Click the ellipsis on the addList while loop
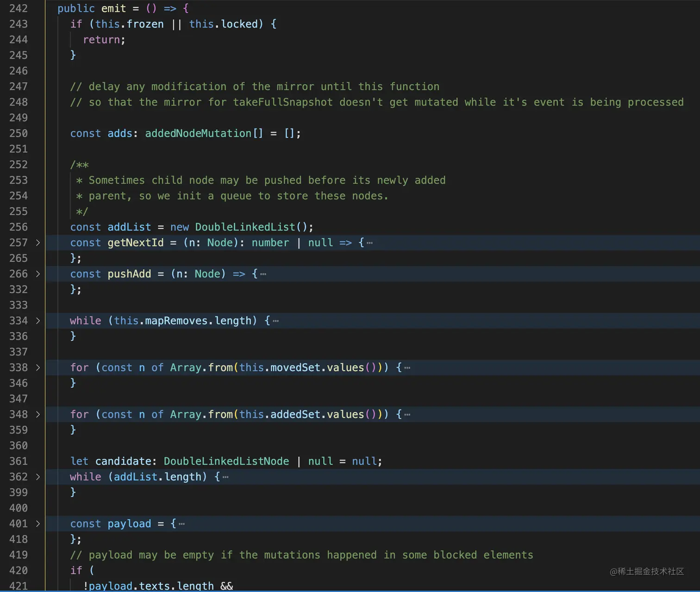This screenshot has height=592, width=700. click(x=225, y=477)
